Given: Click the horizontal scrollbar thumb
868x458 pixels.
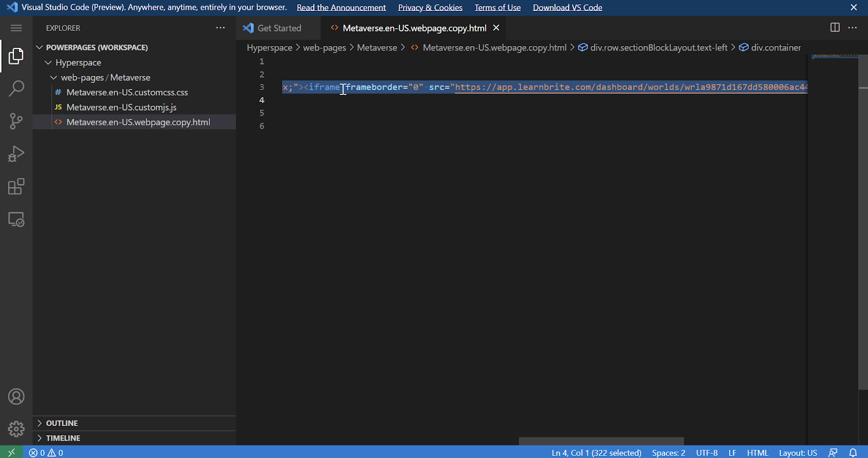Looking at the screenshot, I should click(x=601, y=441).
